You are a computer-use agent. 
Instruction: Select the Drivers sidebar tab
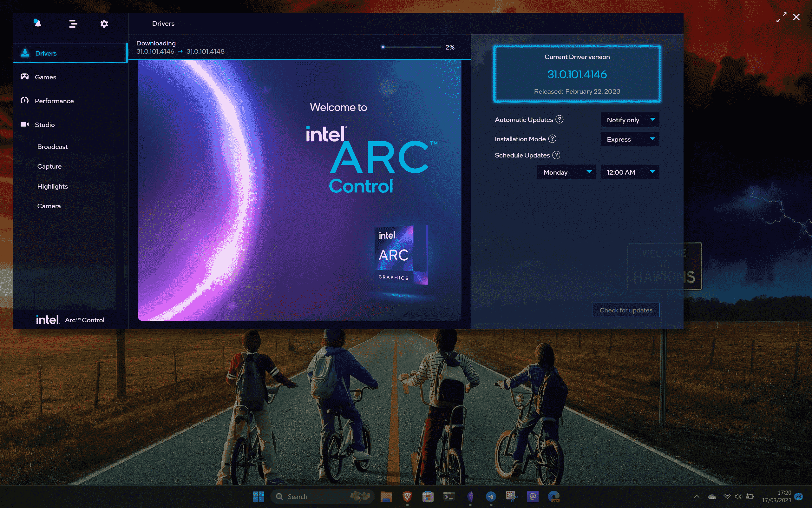pyautogui.click(x=70, y=53)
